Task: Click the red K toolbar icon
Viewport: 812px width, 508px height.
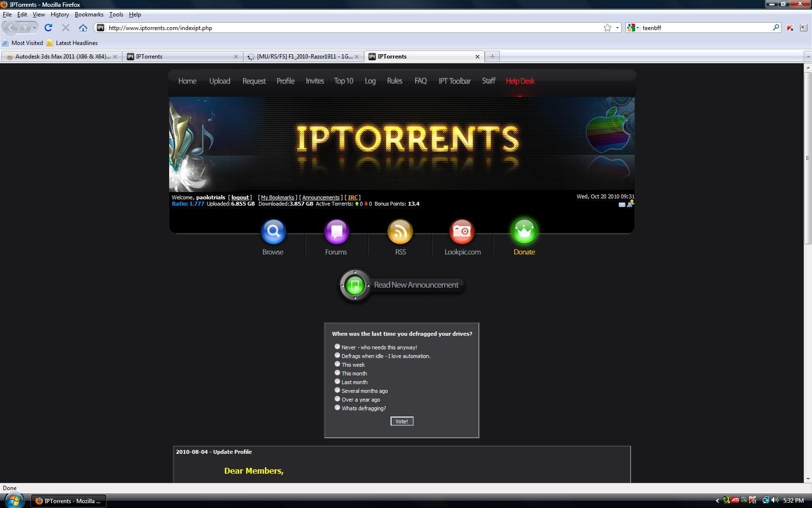Action: (x=790, y=28)
